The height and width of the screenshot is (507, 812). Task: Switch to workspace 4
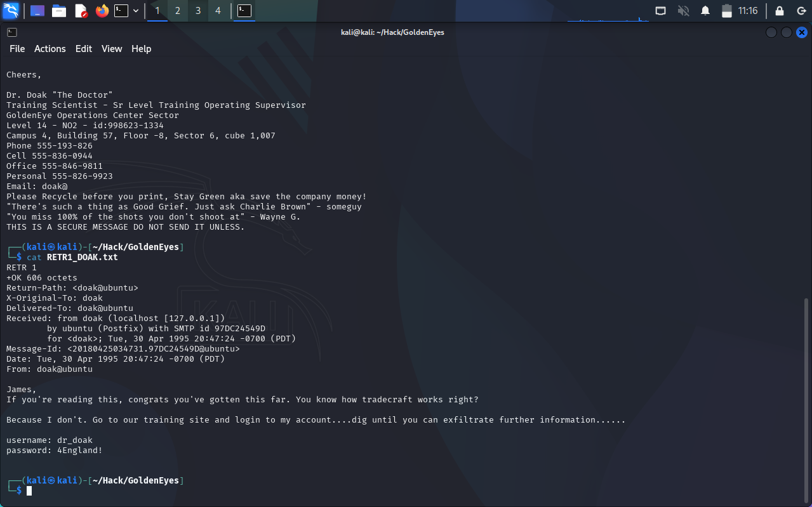(x=218, y=11)
